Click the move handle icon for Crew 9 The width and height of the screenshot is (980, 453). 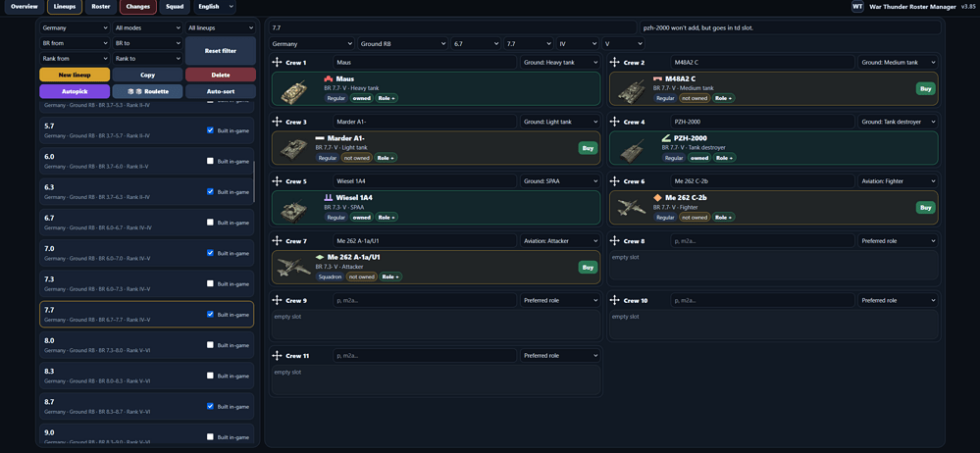(277, 301)
